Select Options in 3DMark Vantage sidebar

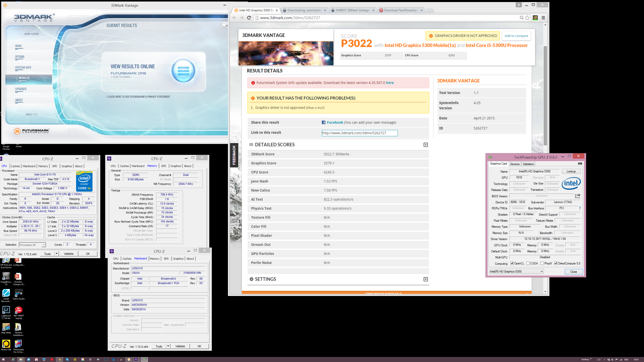coord(20,57)
